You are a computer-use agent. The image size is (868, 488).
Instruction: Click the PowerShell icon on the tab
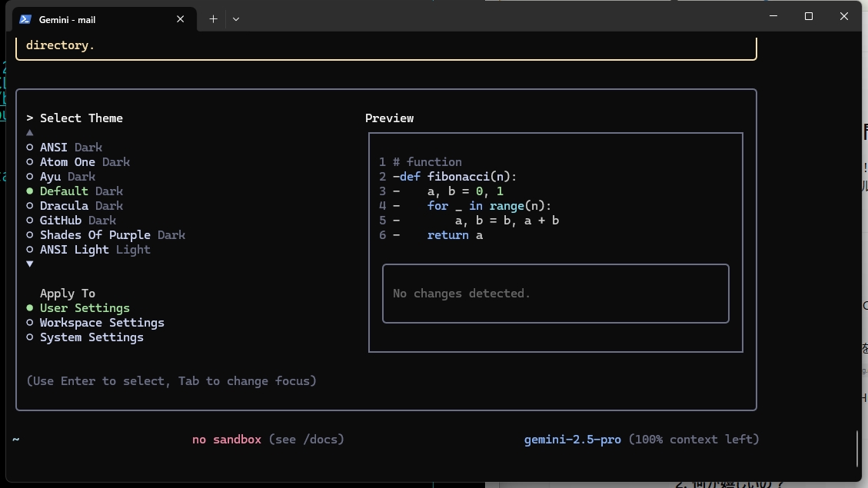tap(25, 19)
